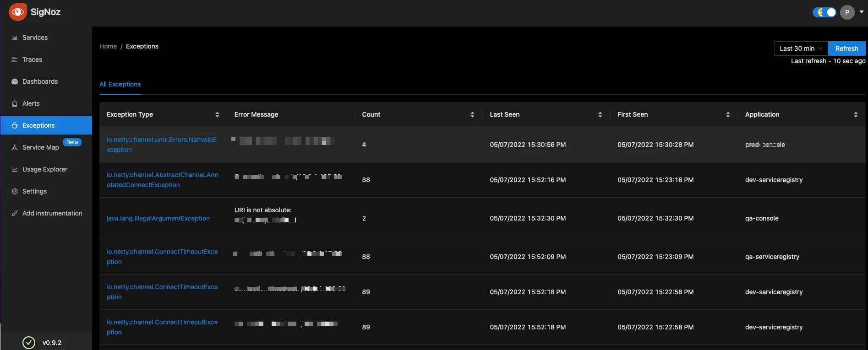Image resolution: width=868 pixels, height=350 pixels.
Task: Click the Service Map nodes icon
Action: [15, 147]
